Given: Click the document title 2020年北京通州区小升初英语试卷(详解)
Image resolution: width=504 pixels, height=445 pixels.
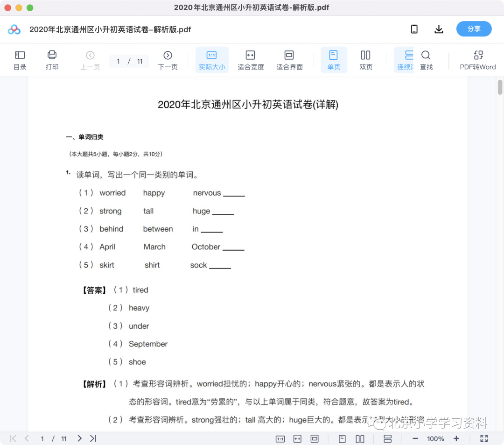Looking at the screenshot, I should click(248, 105).
